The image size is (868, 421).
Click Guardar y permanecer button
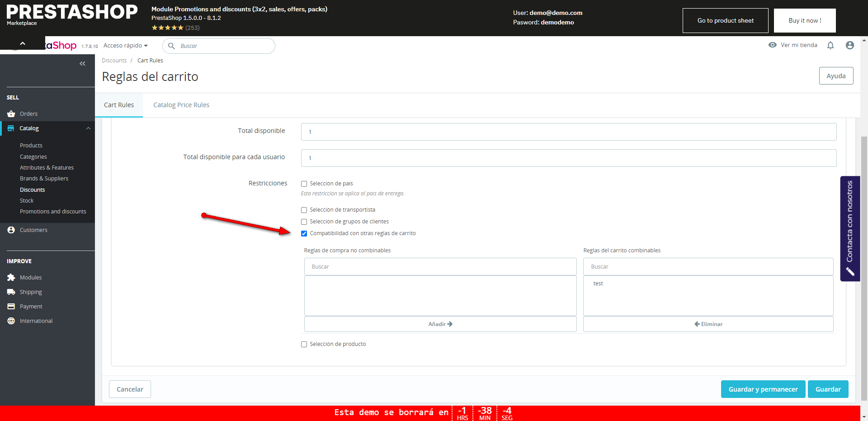pyautogui.click(x=763, y=389)
